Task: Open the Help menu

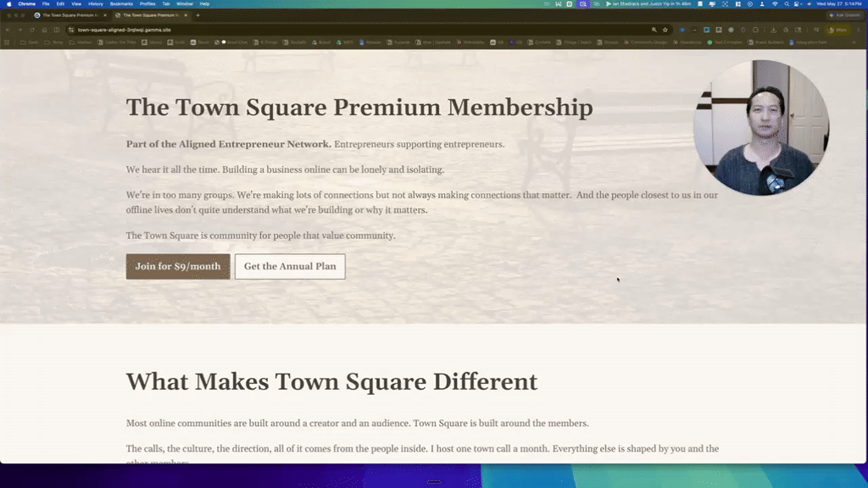Action: 204,4
